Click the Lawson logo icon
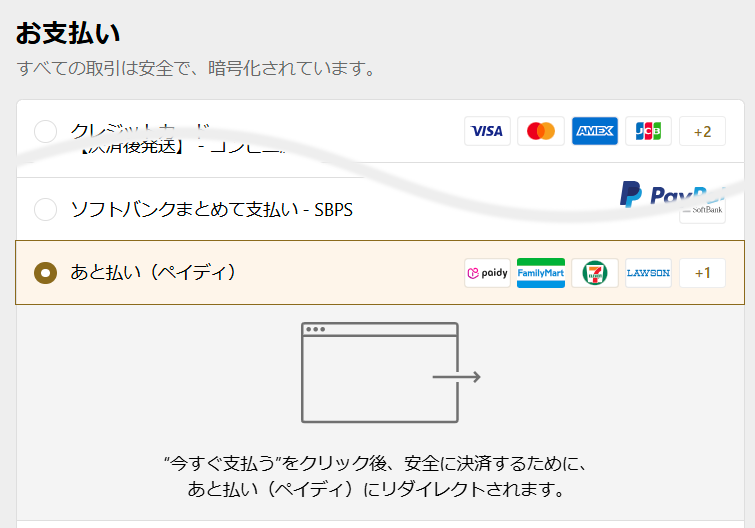 point(648,273)
